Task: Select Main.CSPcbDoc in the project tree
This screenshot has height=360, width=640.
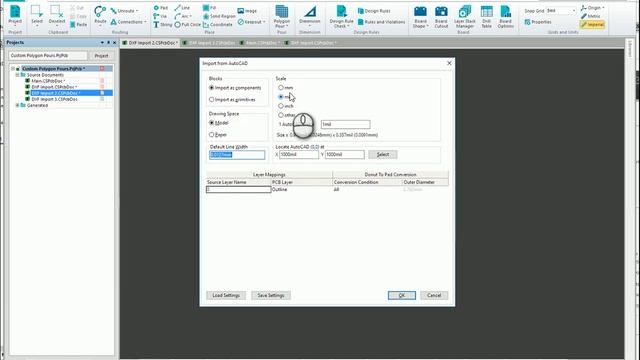Action: (48, 81)
